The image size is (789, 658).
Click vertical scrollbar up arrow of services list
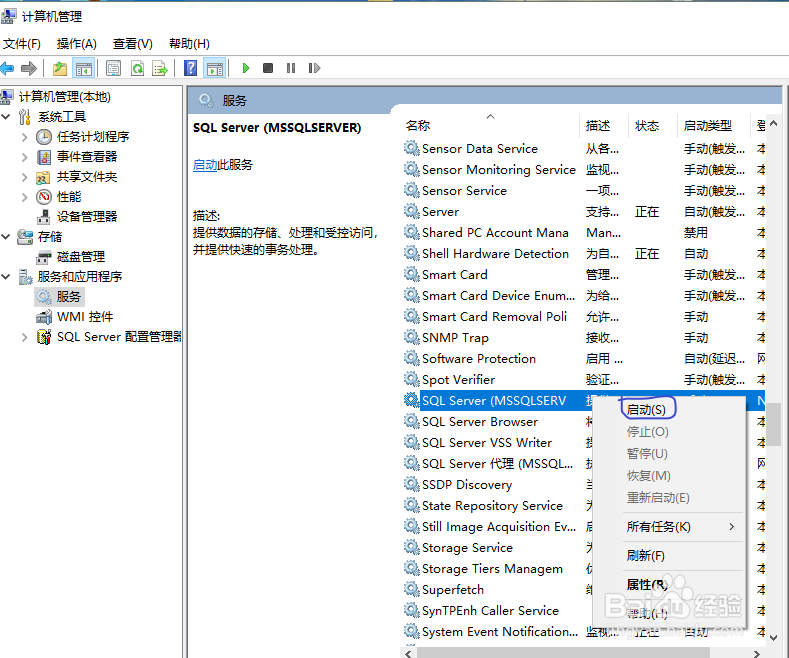coord(774,123)
